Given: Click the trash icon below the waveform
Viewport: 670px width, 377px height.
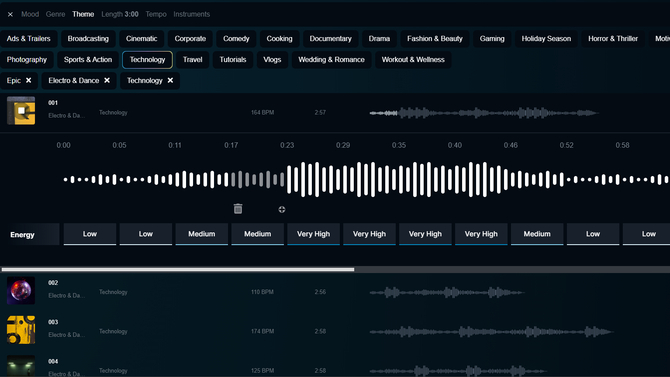Looking at the screenshot, I should point(238,209).
